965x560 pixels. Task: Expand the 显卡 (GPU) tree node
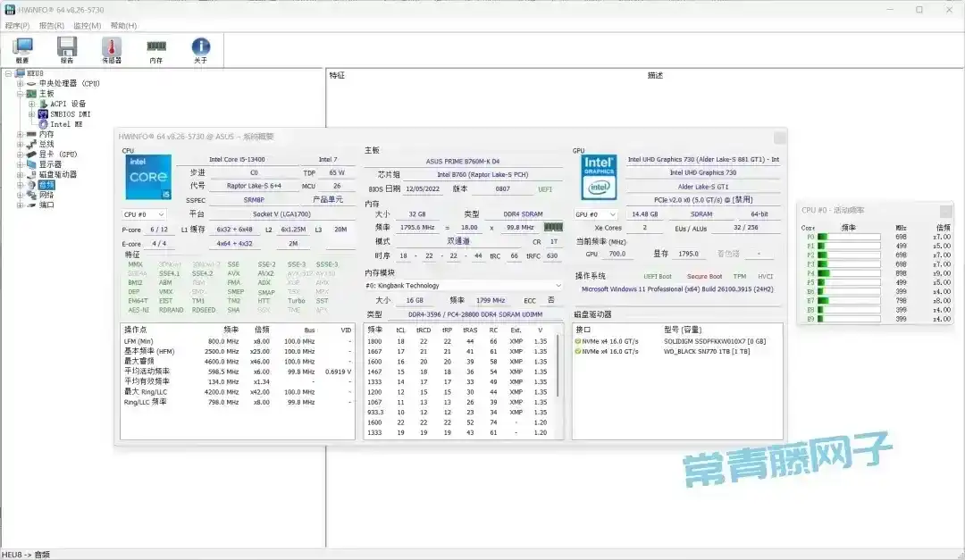(20, 155)
